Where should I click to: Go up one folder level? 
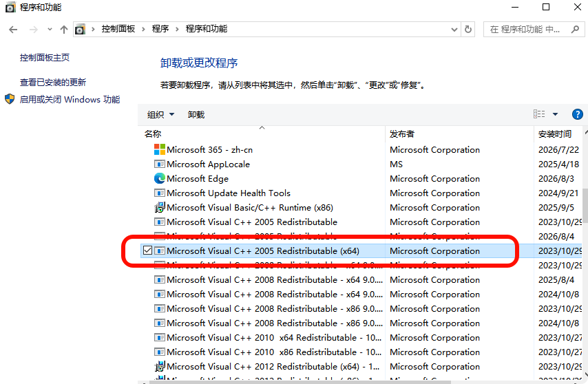tap(64, 30)
